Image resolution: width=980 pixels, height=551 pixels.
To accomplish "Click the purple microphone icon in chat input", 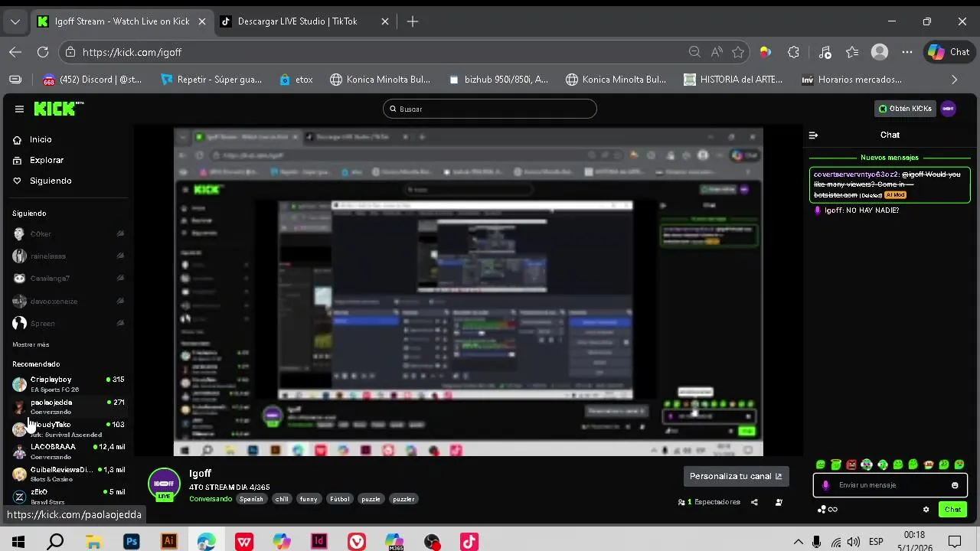I will click(825, 485).
